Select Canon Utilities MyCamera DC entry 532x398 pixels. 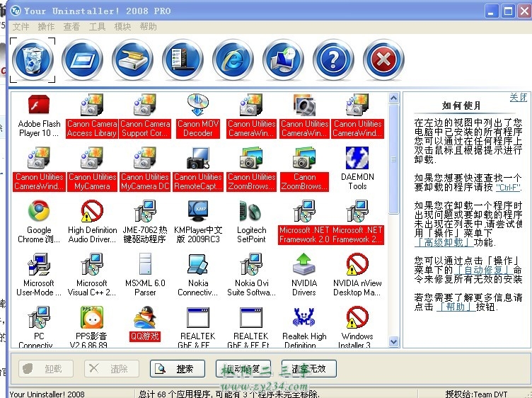(145, 169)
